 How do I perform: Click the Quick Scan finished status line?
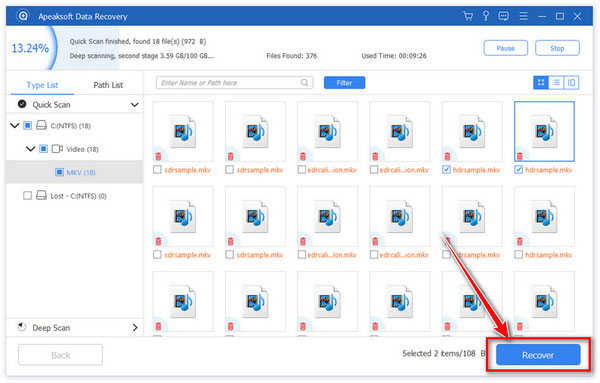[x=138, y=41]
